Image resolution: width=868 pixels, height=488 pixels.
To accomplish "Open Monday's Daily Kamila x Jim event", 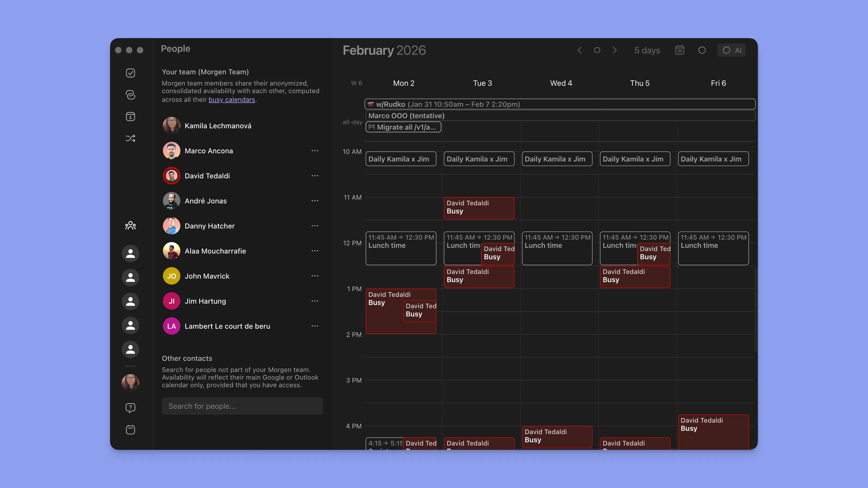I will coord(401,159).
